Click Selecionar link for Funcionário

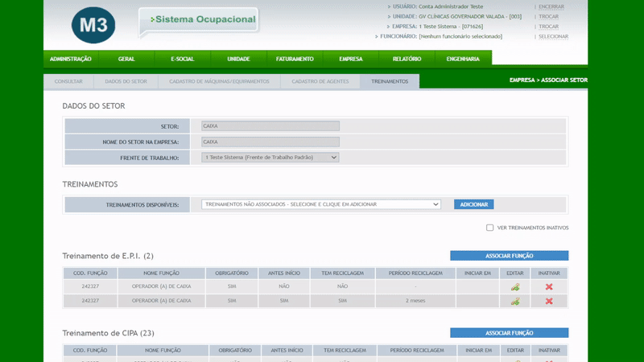tap(553, 36)
